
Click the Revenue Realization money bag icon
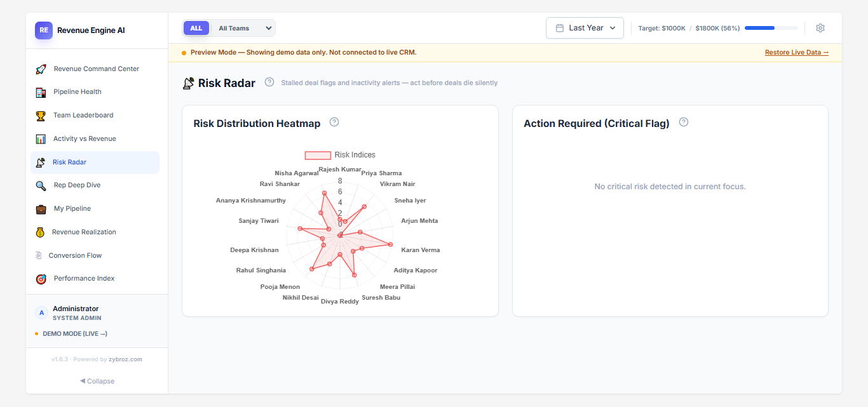tap(41, 232)
